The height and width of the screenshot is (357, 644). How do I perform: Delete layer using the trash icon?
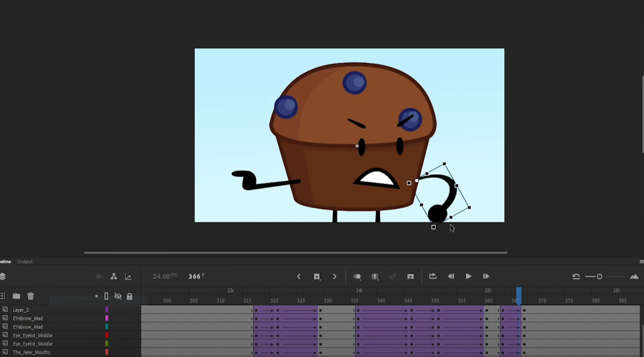[30, 296]
